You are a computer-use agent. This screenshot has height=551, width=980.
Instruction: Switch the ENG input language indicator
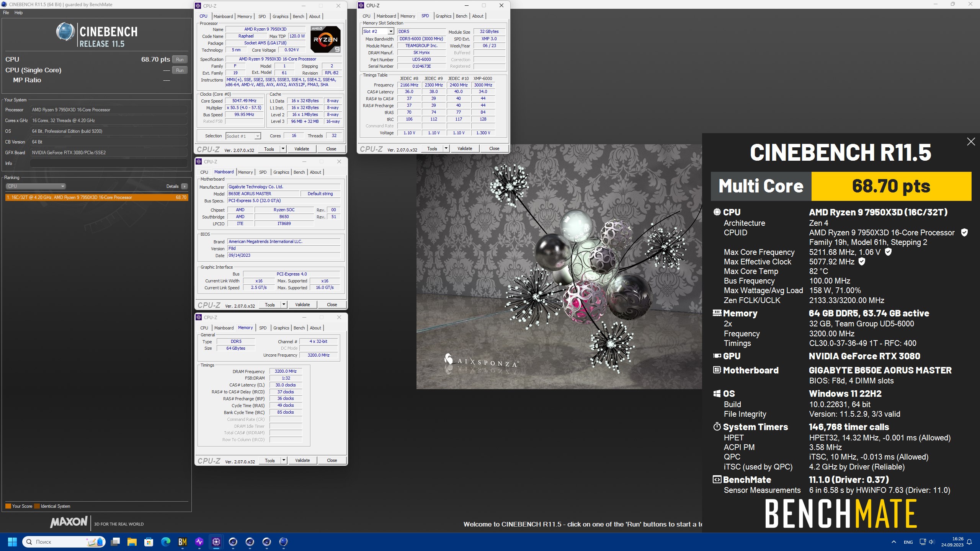[908, 542]
